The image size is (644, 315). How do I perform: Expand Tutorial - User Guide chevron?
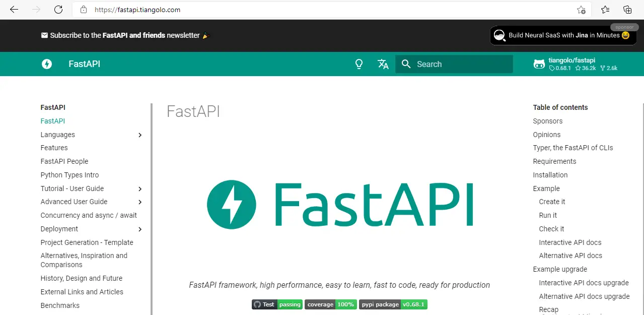(x=140, y=189)
